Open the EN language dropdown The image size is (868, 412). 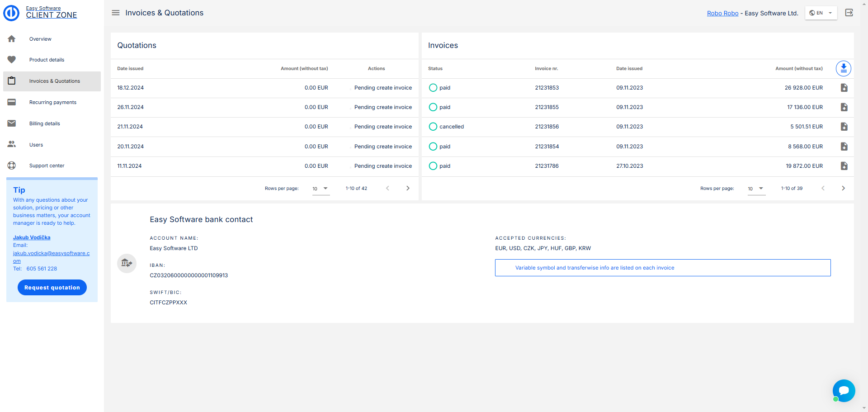pyautogui.click(x=821, y=13)
